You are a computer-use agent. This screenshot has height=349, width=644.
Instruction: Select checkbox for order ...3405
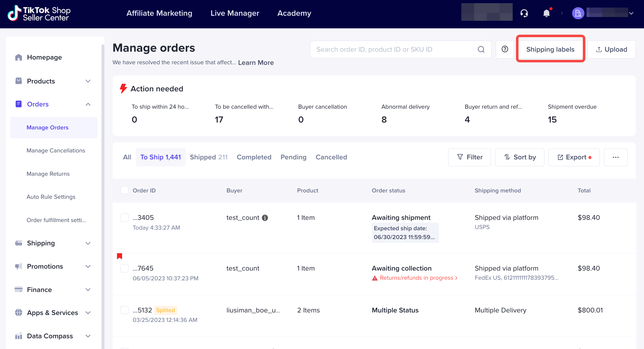[x=125, y=218]
